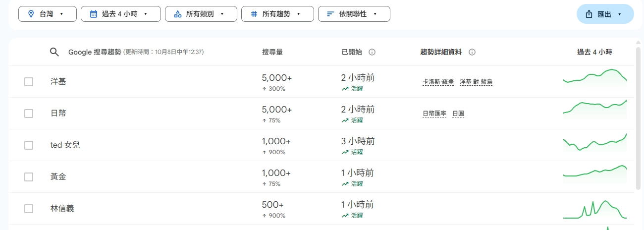Click 1 小時前 in 林信義 row

click(358, 205)
